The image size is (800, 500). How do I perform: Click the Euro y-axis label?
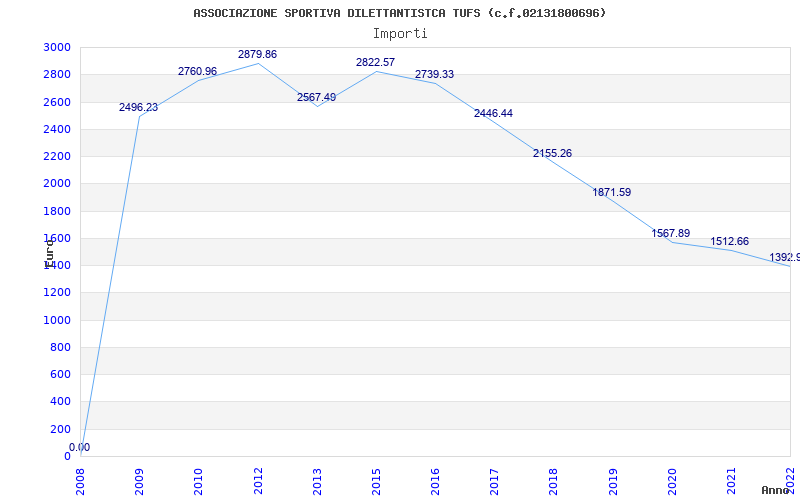coord(48,253)
